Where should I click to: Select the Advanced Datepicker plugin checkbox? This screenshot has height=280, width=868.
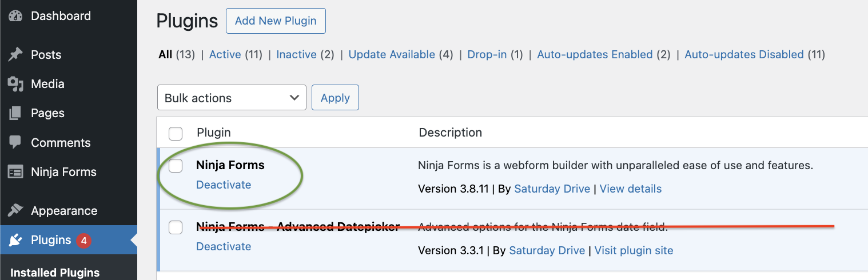pyautogui.click(x=176, y=227)
